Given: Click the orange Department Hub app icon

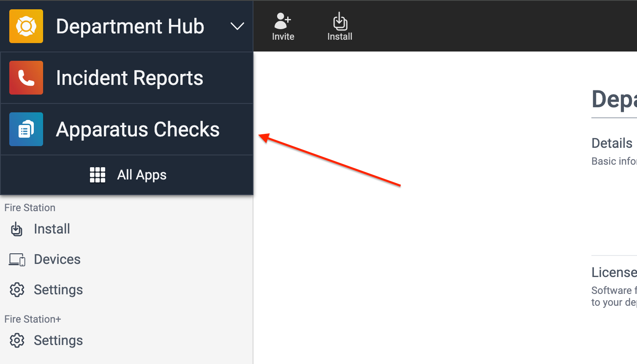Looking at the screenshot, I should click(x=26, y=26).
